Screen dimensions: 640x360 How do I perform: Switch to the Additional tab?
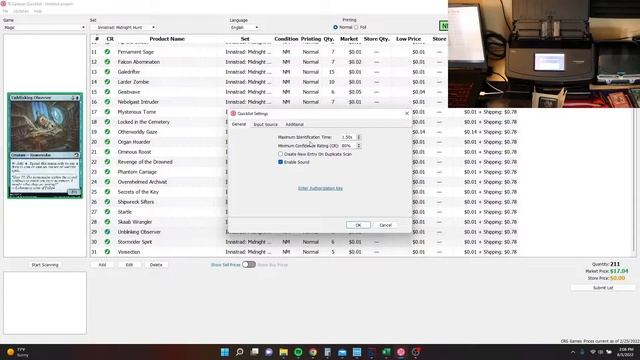click(294, 124)
